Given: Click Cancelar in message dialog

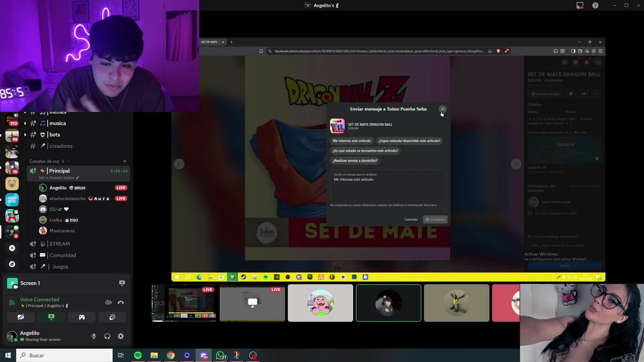Looking at the screenshot, I should (x=411, y=219).
